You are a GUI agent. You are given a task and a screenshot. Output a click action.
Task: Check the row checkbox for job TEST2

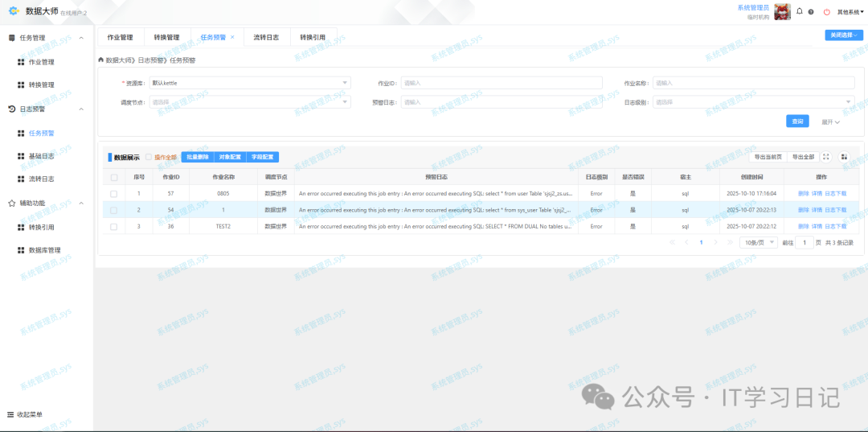114,227
